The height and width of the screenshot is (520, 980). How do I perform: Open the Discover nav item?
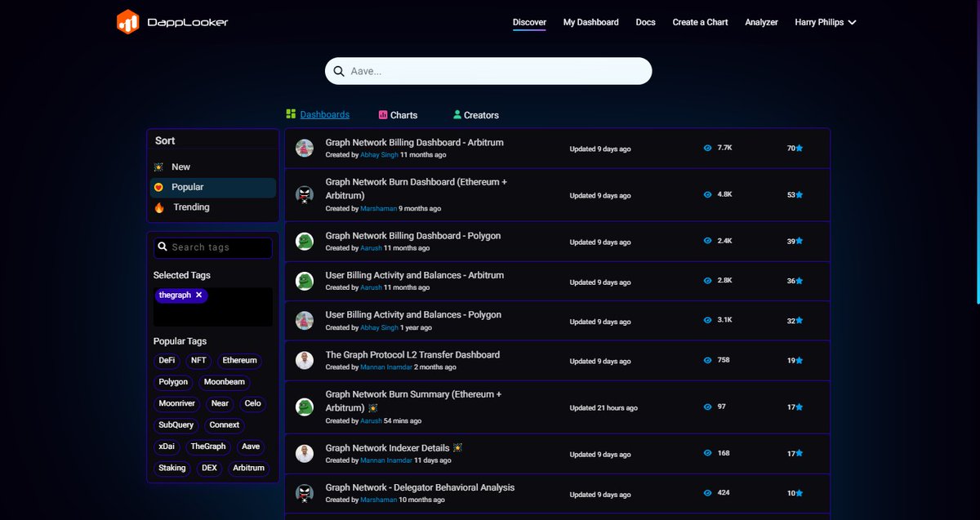click(529, 22)
